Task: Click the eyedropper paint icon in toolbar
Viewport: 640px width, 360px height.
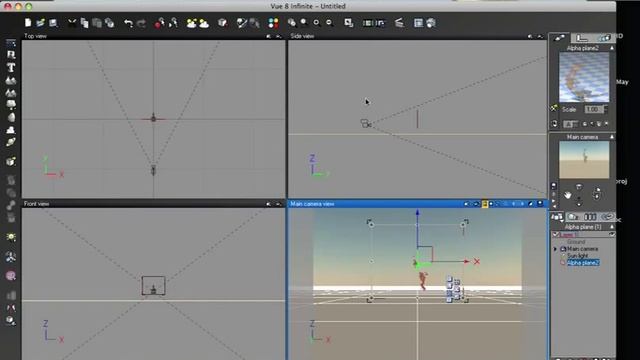Action: (x=242, y=23)
